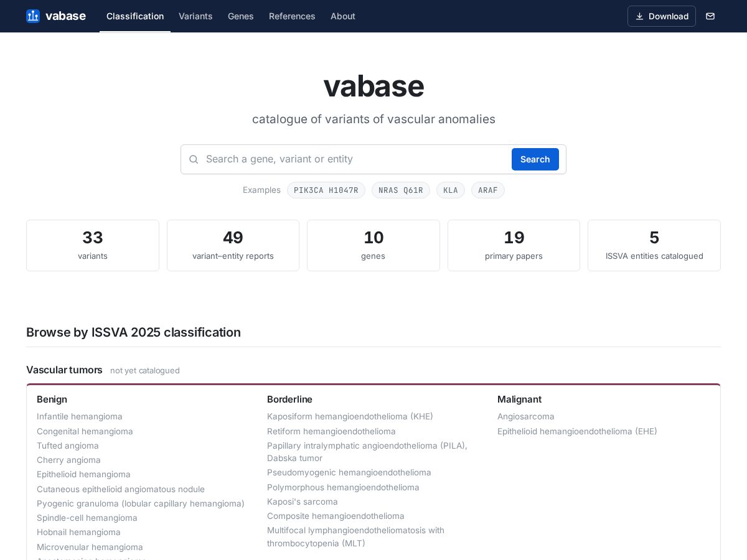Click the 'not yet catalogued' label
The image size is (747, 560).
(x=145, y=371)
